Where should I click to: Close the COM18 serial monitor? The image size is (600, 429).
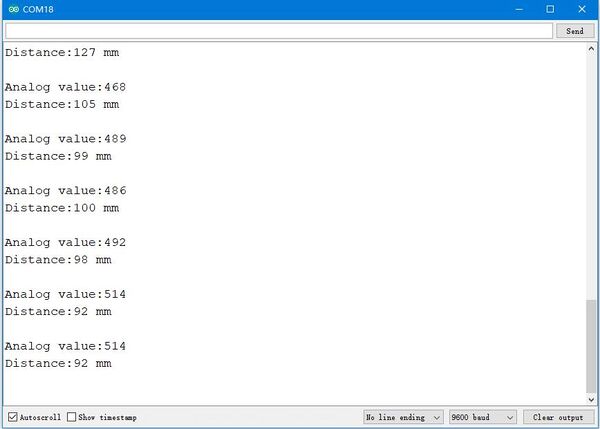[582, 9]
